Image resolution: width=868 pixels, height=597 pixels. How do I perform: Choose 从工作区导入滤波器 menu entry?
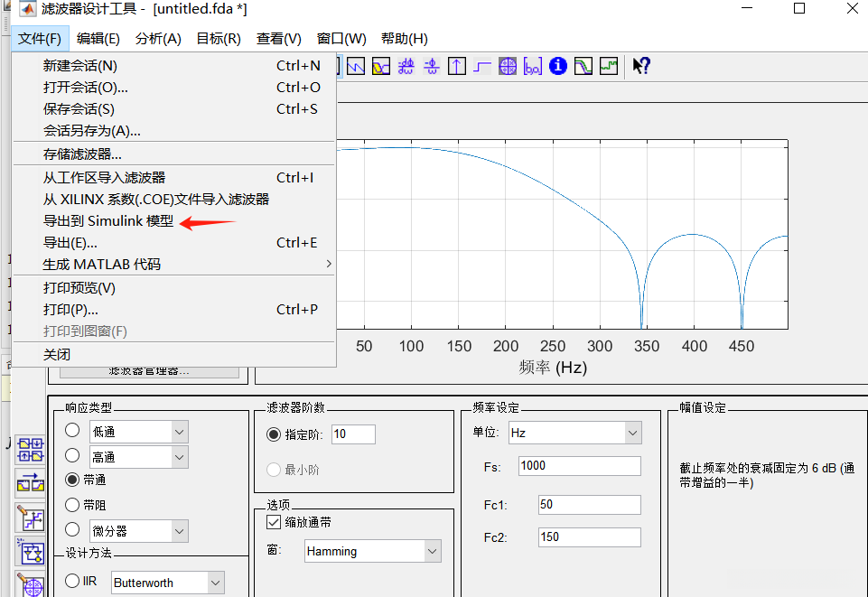click(173, 178)
